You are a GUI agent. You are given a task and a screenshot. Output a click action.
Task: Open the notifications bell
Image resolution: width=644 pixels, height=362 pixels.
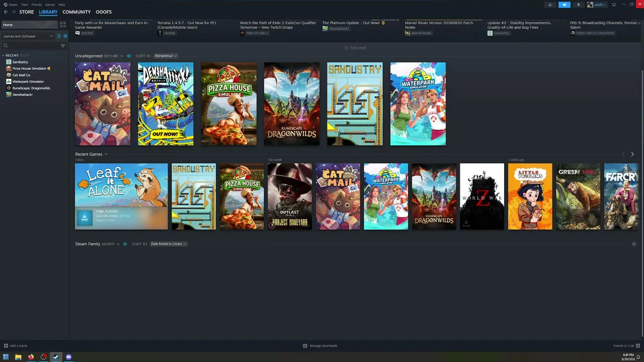(578, 5)
